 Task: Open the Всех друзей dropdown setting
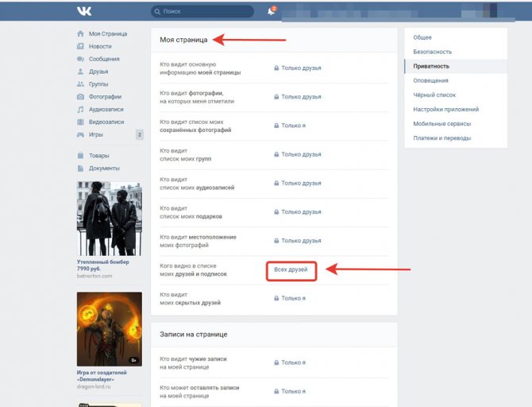point(291,270)
